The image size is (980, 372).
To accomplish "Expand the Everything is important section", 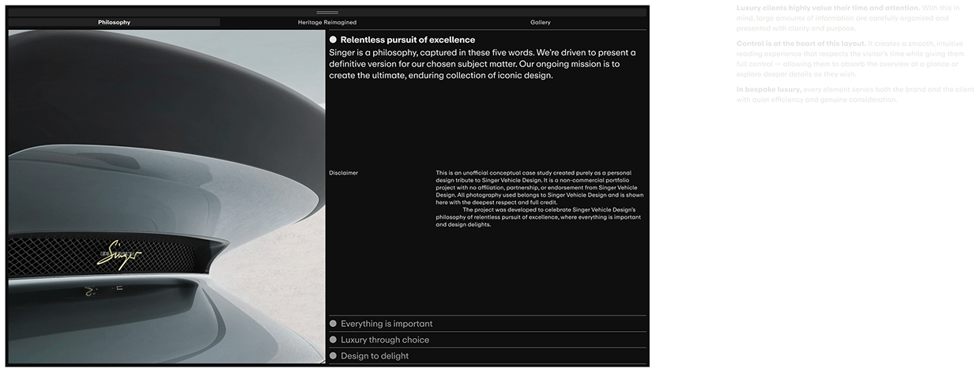I will [x=488, y=324].
